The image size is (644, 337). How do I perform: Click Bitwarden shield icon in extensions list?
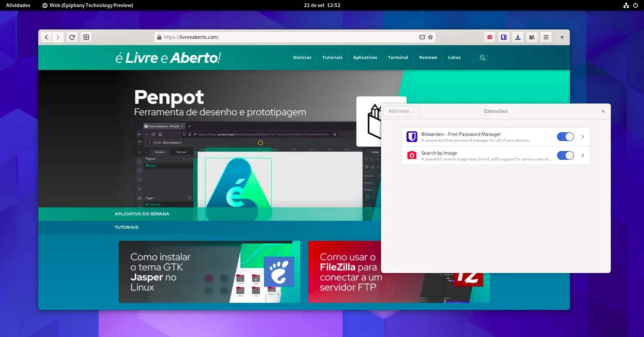(x=412, y=137)
